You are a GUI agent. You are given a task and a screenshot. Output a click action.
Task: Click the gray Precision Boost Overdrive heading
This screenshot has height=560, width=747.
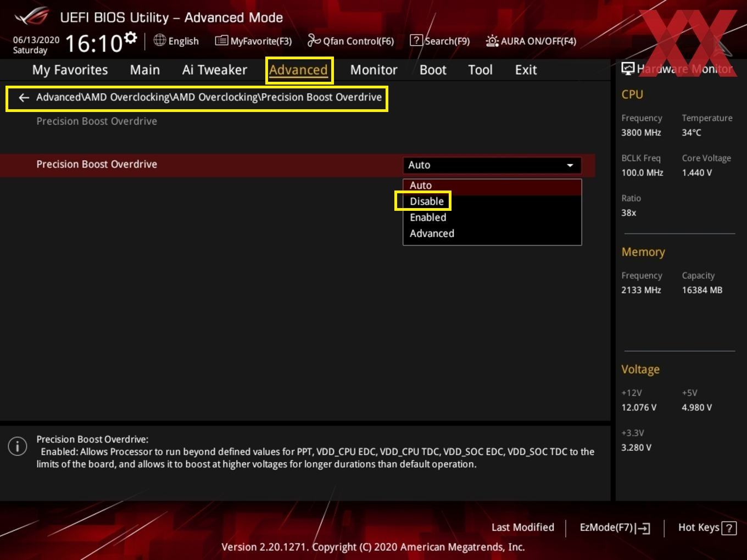tap(97, 121)
